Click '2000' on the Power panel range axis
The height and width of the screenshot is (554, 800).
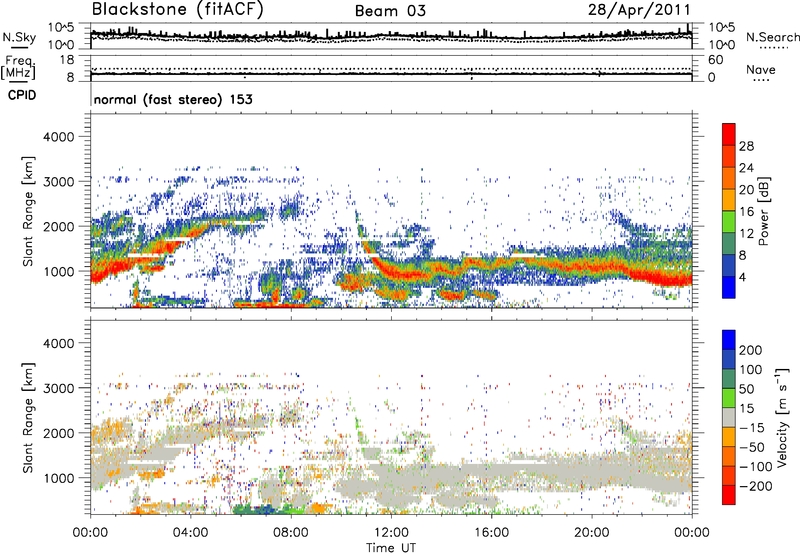[58, 227]
